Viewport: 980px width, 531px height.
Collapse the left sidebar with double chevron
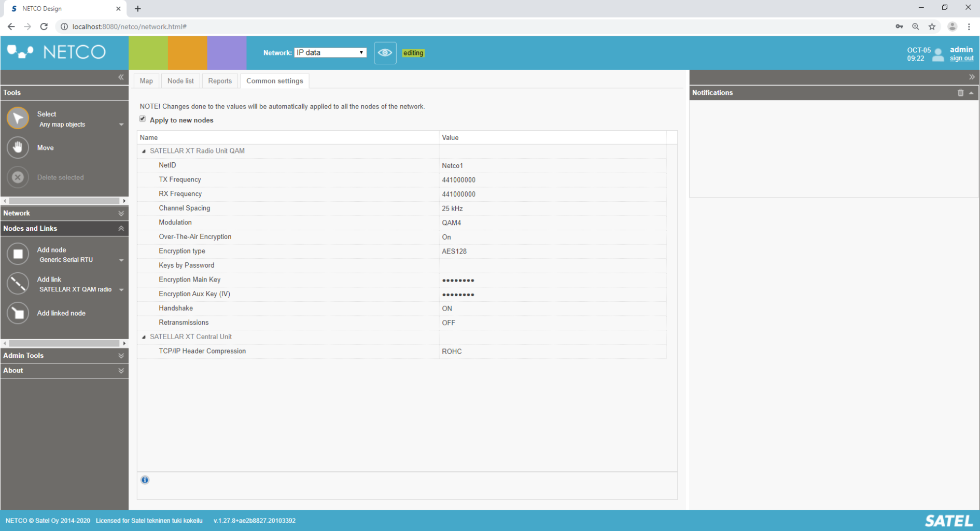coord(121,77)
